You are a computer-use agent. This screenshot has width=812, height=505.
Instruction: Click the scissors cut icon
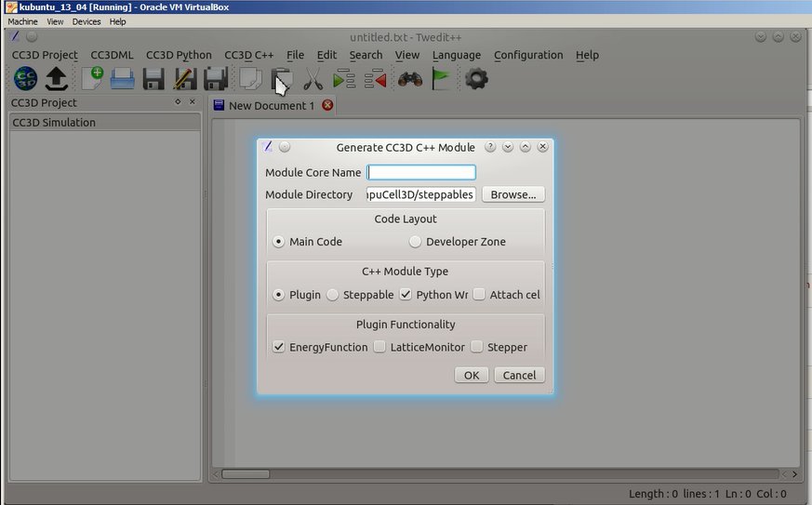[x=313, y=79]
